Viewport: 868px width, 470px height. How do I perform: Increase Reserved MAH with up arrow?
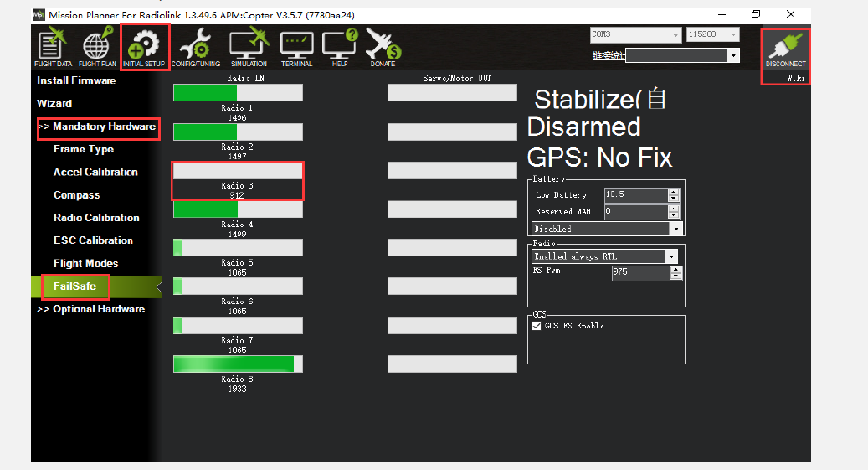point(674,209)
